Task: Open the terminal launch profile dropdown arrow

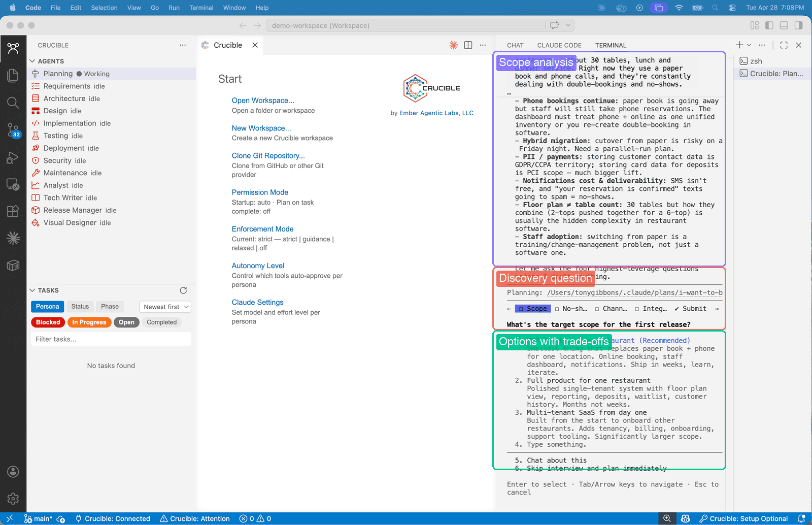Action: [749, 45]
